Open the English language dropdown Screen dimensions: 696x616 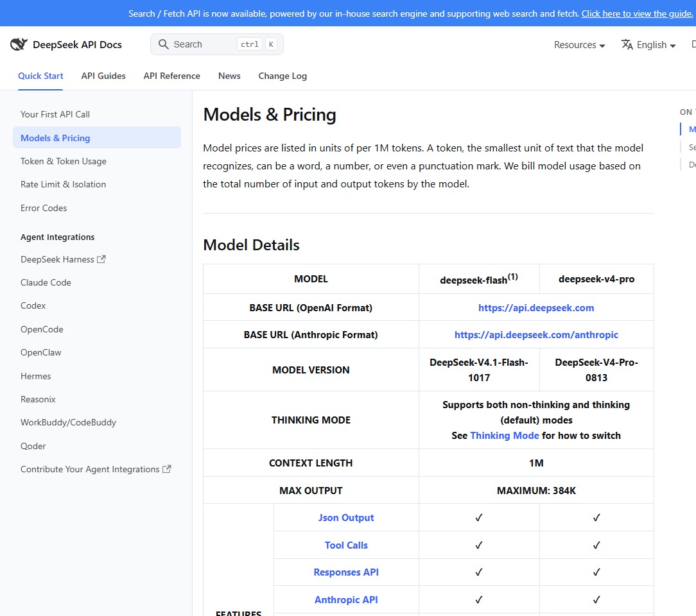pyautogui.click(x=648, y=45)
